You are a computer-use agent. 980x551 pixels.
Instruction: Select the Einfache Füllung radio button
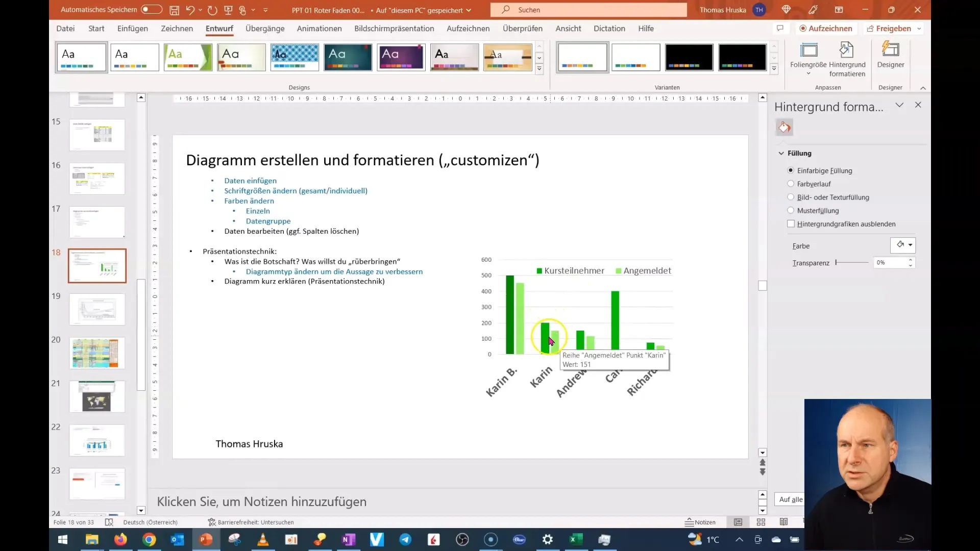pyautogui.click(x=791, y=170)
